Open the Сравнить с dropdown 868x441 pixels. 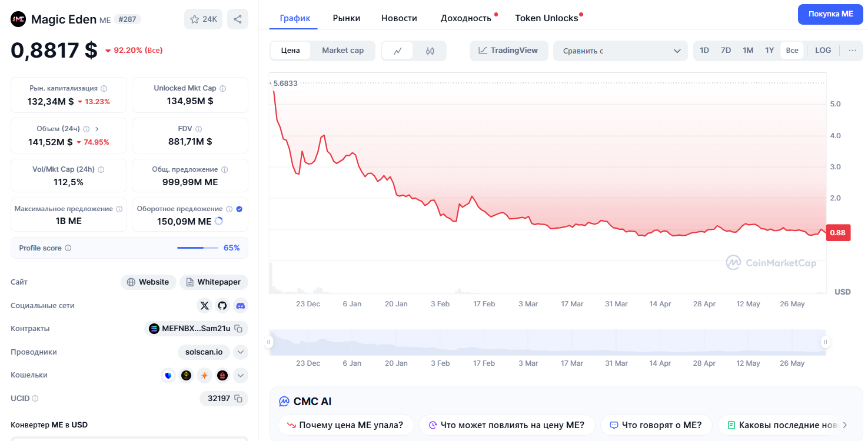coord(620,51)
